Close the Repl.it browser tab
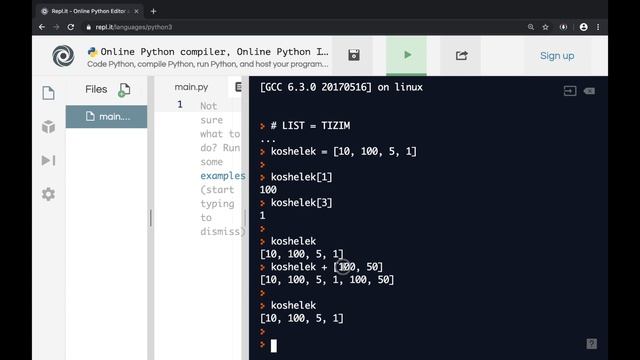 [x=136, y=11]
